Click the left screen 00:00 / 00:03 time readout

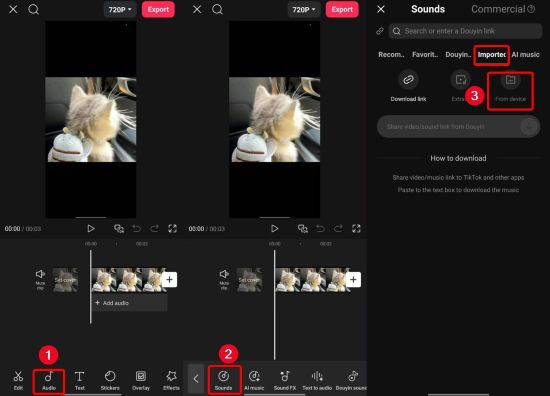(x=23, y=229)
